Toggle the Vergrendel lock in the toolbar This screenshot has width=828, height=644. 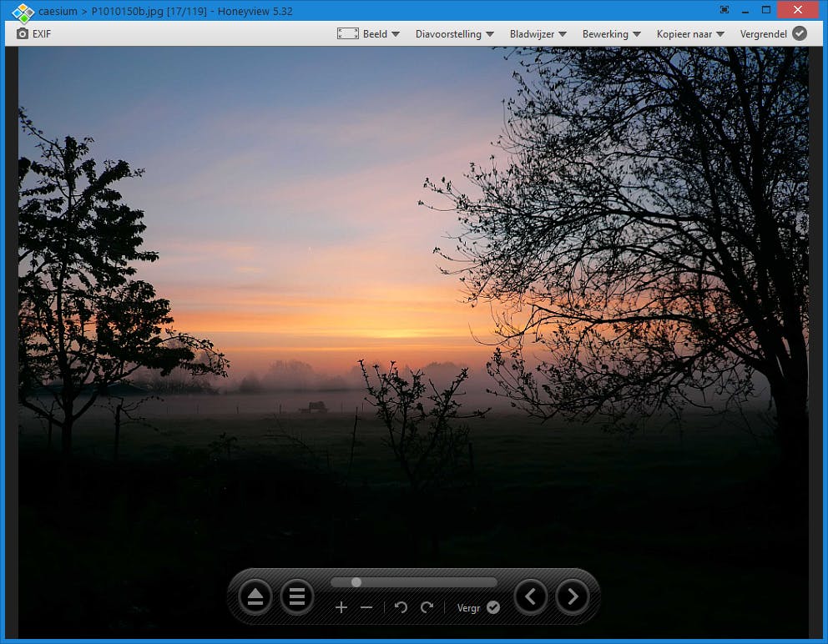pos(799,33)
